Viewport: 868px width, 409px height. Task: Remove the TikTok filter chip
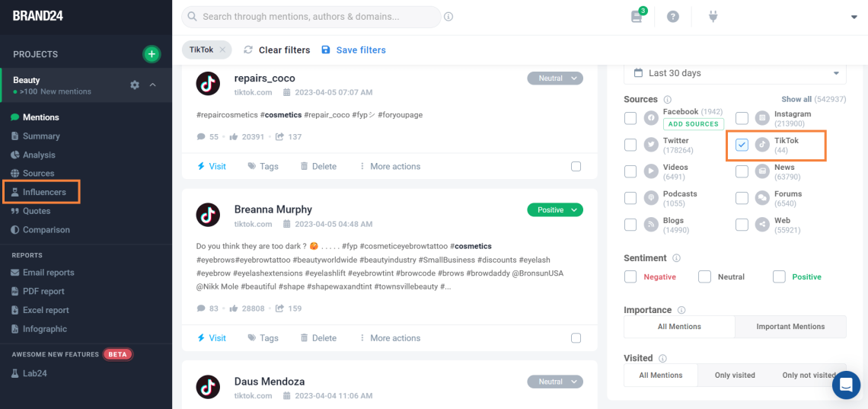(x=222, y=50)
